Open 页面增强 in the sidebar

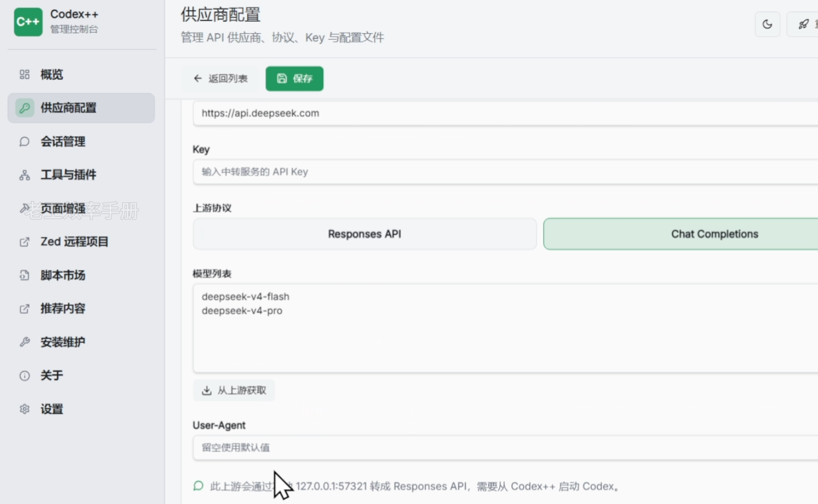81,208
